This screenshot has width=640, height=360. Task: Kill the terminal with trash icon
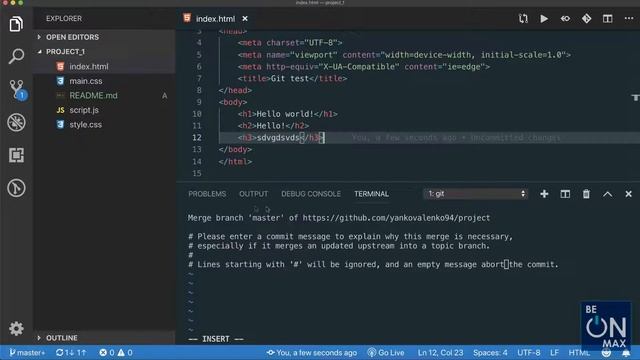(586, 194)
